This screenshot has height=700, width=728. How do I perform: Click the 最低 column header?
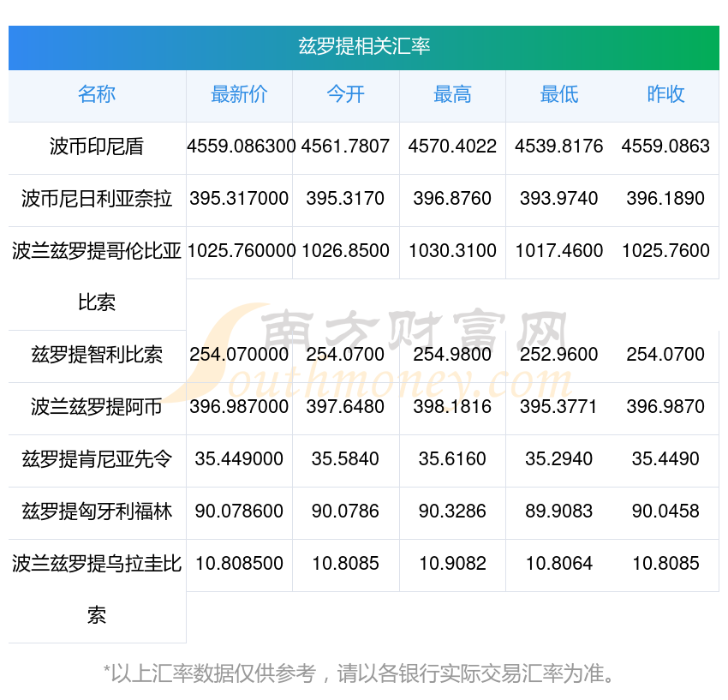pos(558,95)
